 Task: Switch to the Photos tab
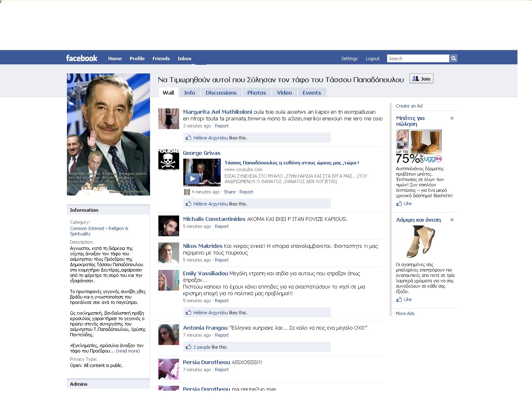click(x=257, y=93)
